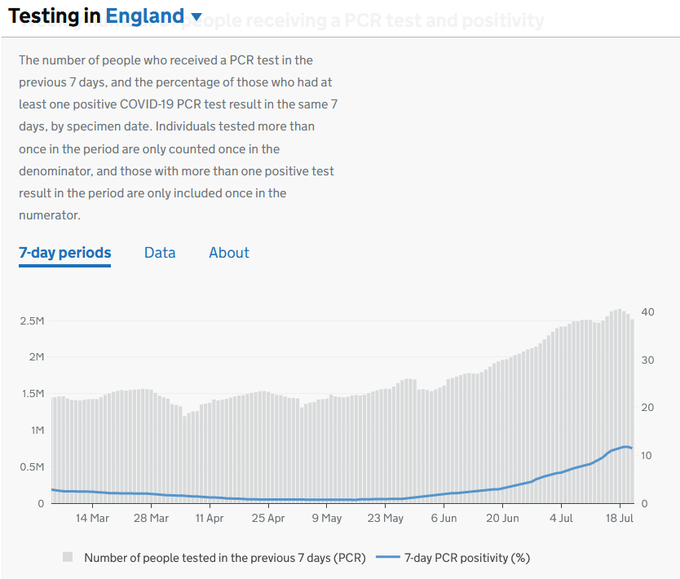680x579 pixels.
Task: Click the 40 right axis label
Action: [x=648, y=312]
